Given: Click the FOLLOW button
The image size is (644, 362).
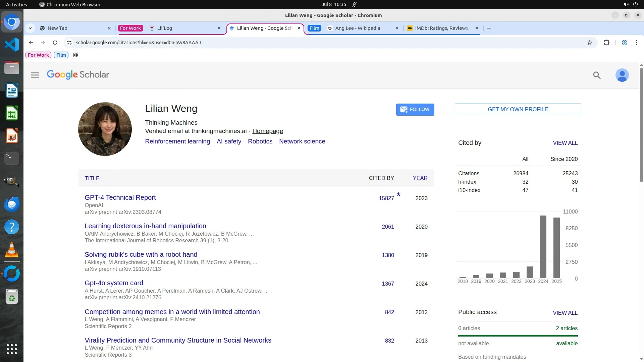Looking at the screenshot, I should point(415,110).
